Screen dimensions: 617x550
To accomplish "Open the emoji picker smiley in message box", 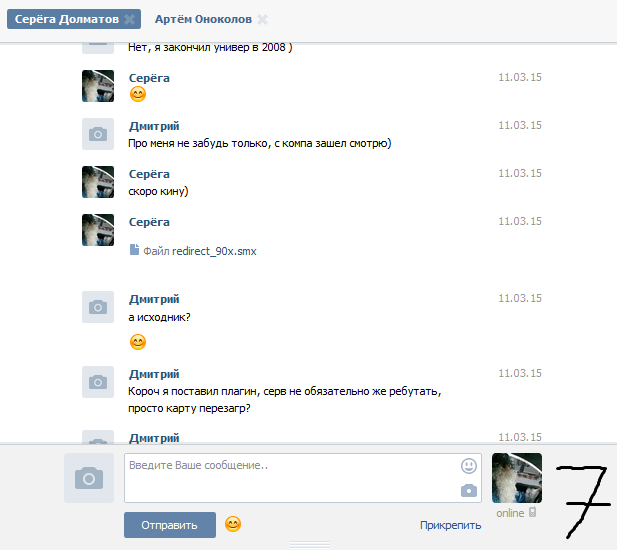I will click(x=469, y=466).
